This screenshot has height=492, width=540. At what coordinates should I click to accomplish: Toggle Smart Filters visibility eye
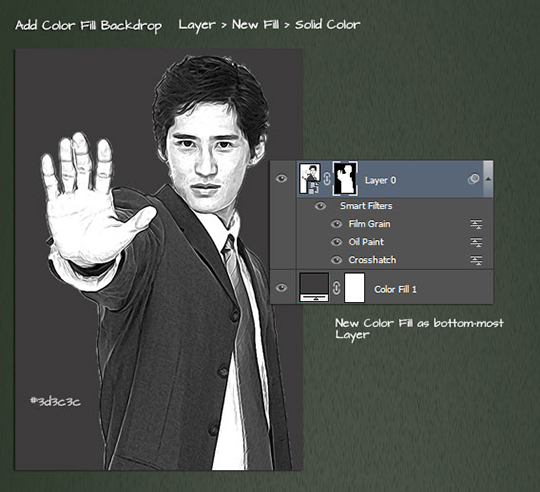(x=320, y=206)
